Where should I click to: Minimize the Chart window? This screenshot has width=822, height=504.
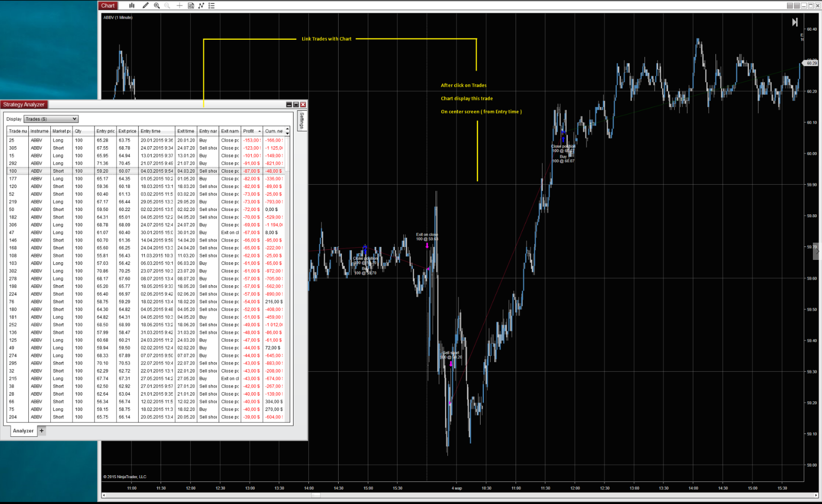pyautogui.click(x=804, y=6)
